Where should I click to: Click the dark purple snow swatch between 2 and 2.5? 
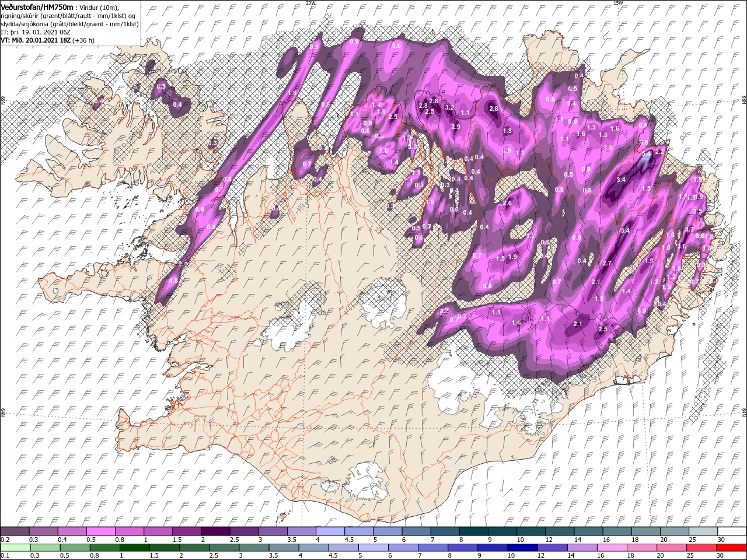[215, 531]
